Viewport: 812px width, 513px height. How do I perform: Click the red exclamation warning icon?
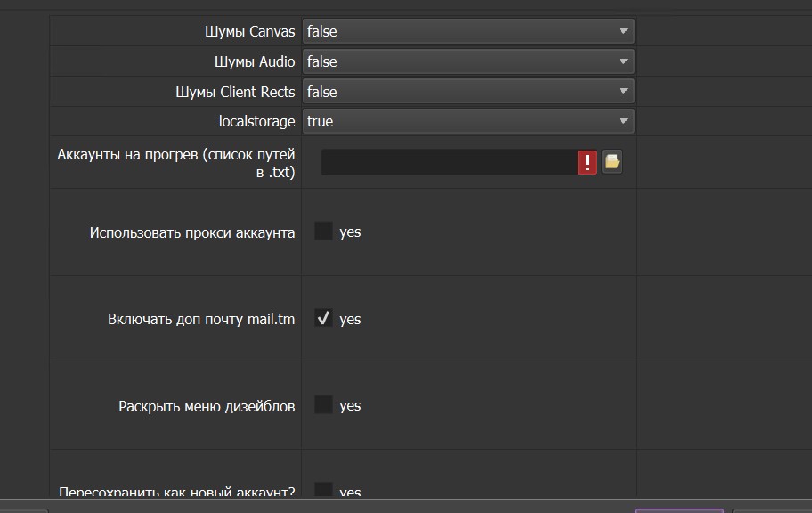point(588,162)
